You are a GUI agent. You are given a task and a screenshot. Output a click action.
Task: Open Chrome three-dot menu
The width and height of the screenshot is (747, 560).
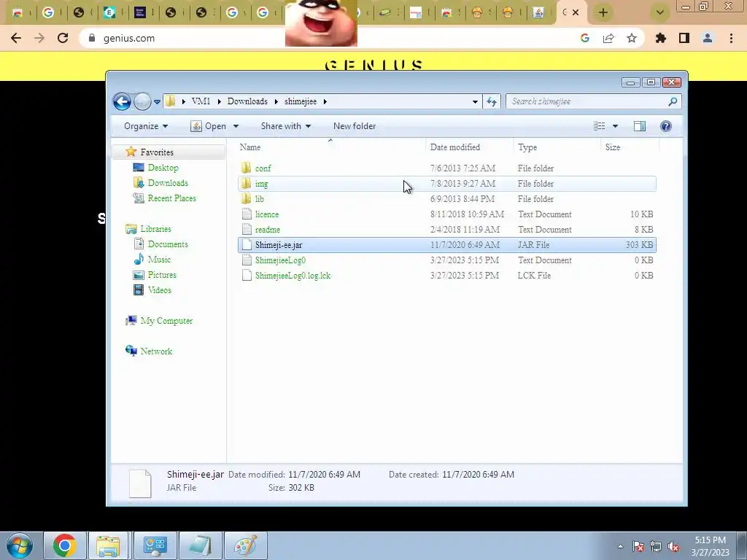731,38
